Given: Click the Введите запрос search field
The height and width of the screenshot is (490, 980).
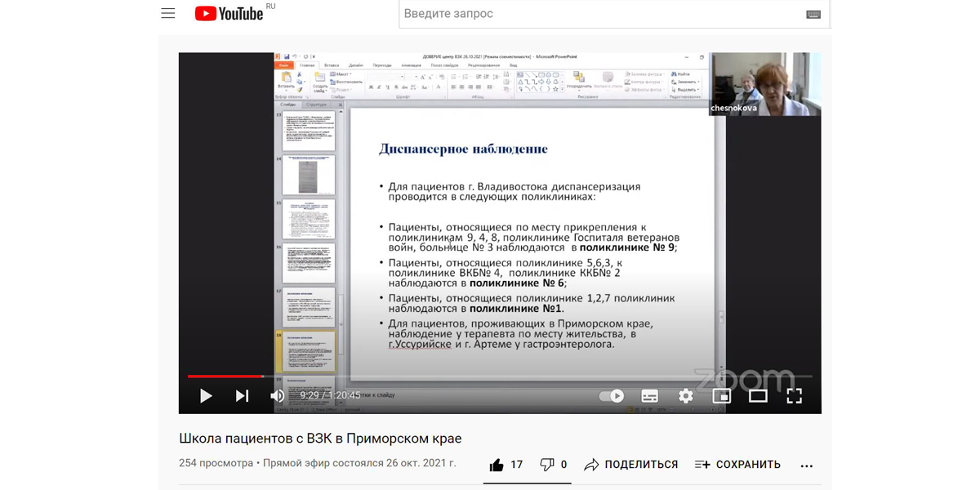Looking at the screenshot, I should tap(596, 14).
